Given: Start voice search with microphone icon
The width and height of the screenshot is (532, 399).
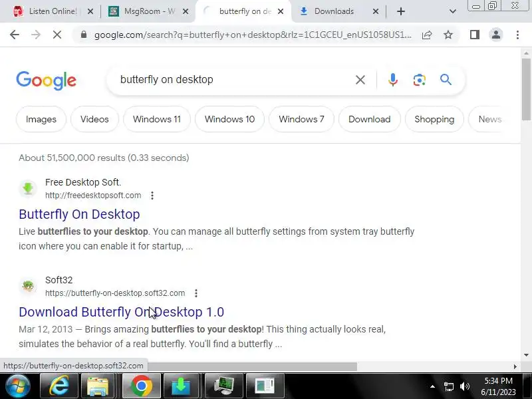Looking at the screenshot, I should [393, 80].
